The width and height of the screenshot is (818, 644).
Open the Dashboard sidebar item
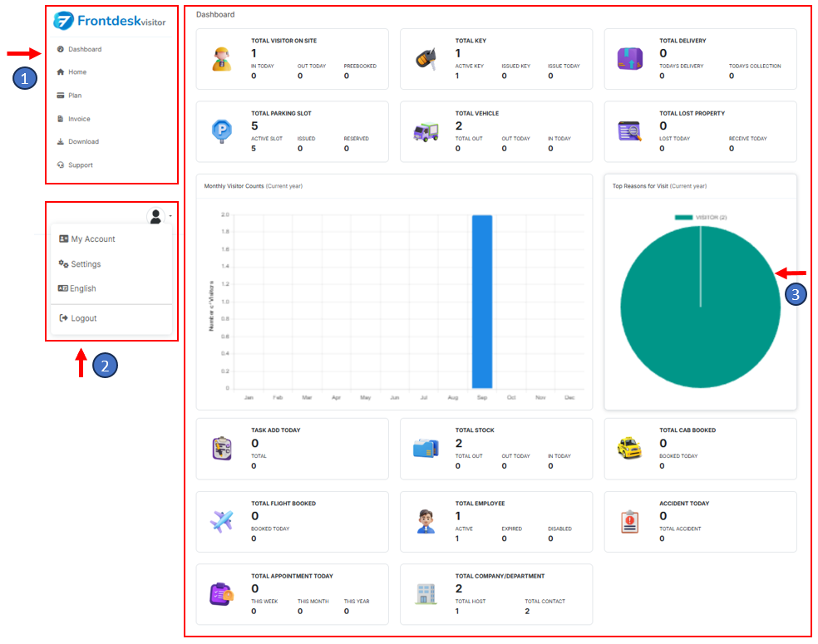click(84, 49)
